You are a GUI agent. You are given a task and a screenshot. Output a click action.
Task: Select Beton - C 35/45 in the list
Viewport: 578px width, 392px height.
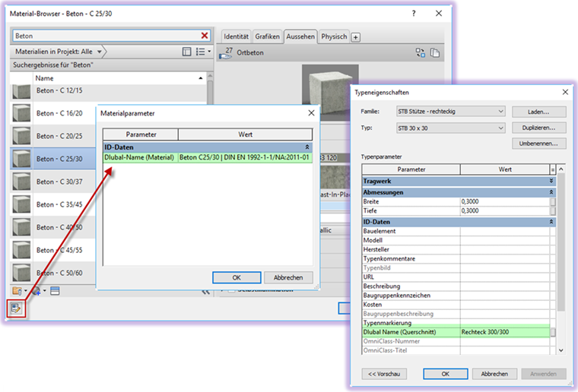59,204
